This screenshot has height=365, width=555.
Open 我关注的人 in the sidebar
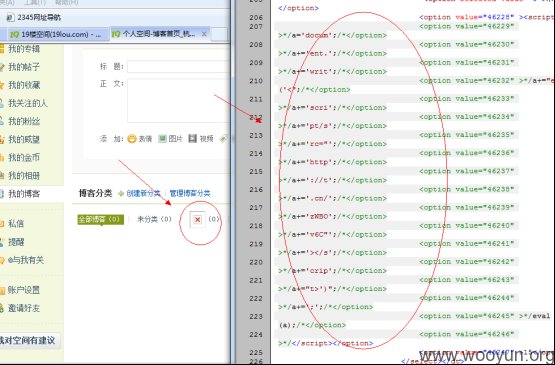pos(28,103)
